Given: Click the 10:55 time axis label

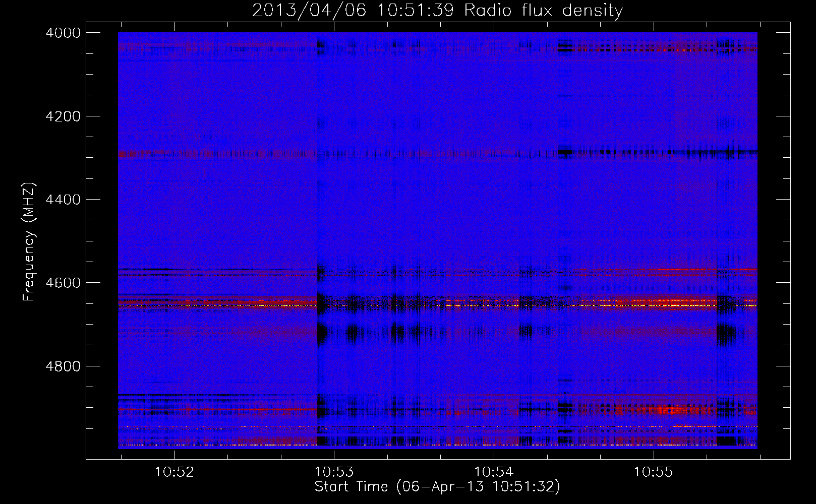Looking at the screenshot, I should pyautogui.click(x=653, y=472).
